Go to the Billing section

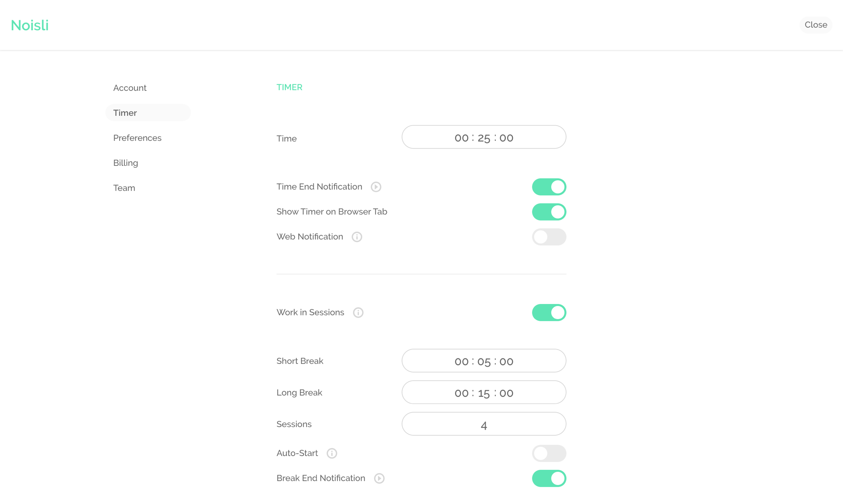[125, 163]
